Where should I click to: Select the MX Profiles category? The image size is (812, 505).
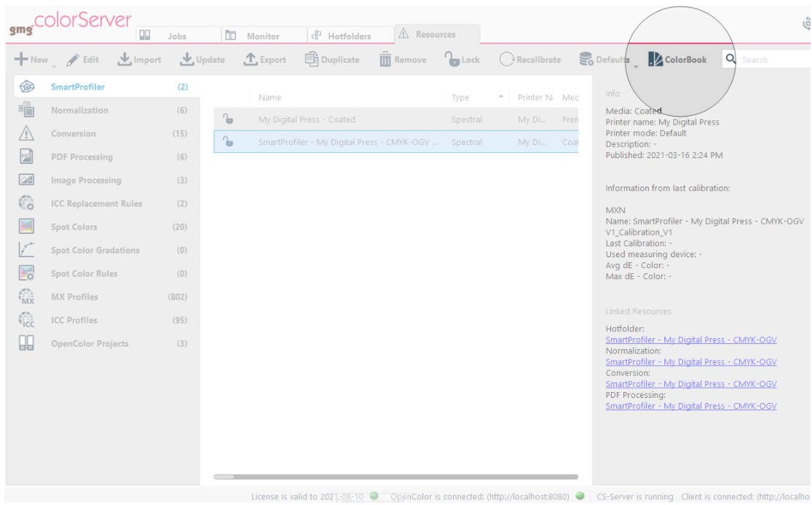pyautogui.click(x=74, y=297)
